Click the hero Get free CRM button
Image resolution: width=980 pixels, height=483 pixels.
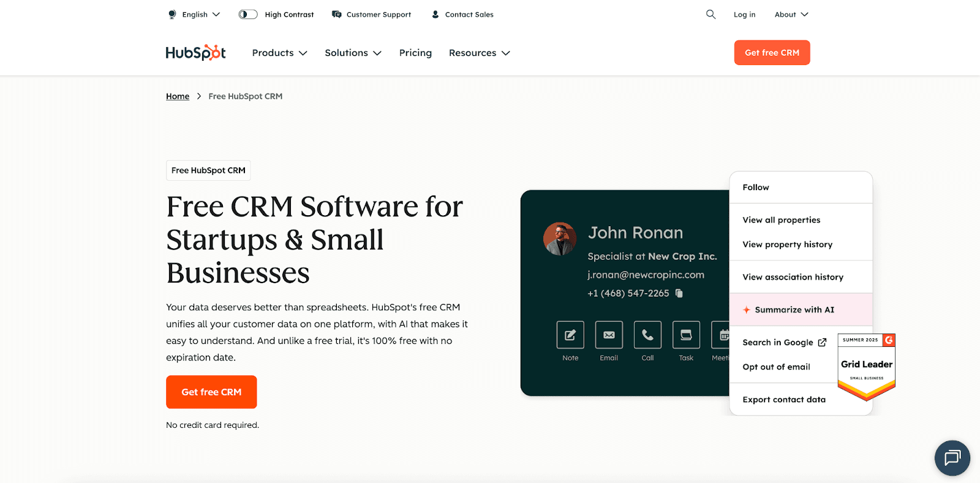211,392
